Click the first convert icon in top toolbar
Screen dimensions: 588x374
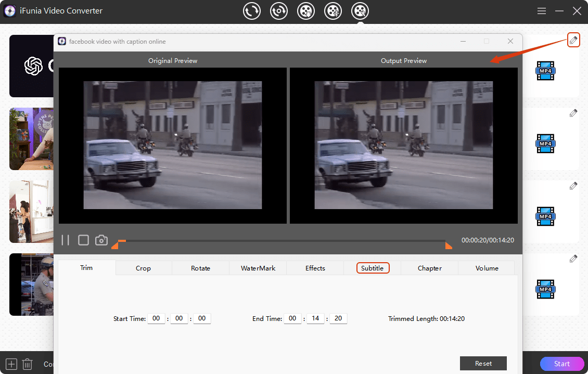tap(252, 11)
